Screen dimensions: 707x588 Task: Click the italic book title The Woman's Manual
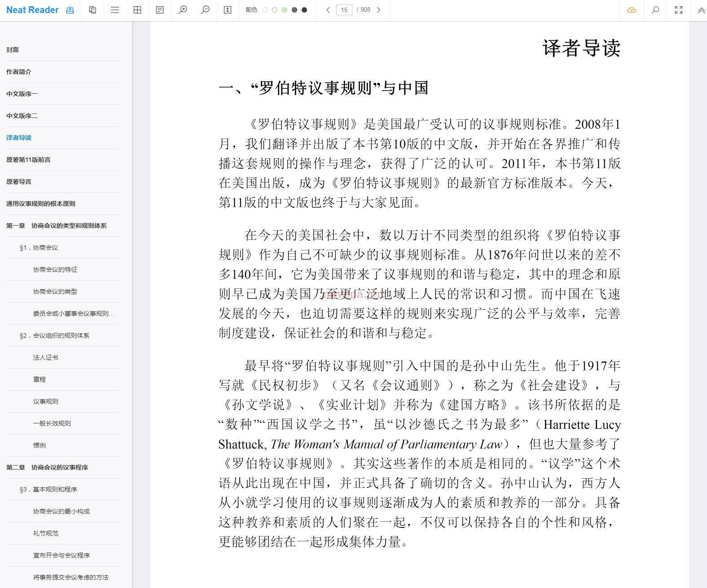pyautogui.click(x=386, y=444)
